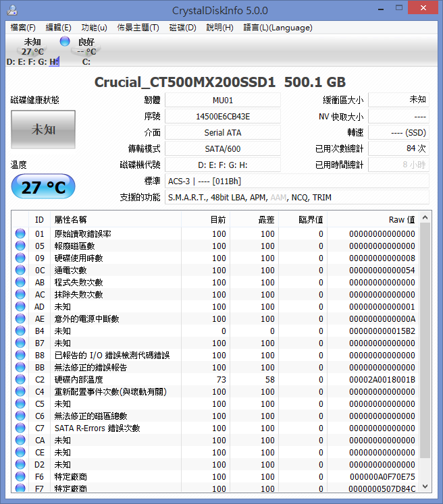
Task: Click the 84 次 power-on count field
Action: (x=398, y=148)
